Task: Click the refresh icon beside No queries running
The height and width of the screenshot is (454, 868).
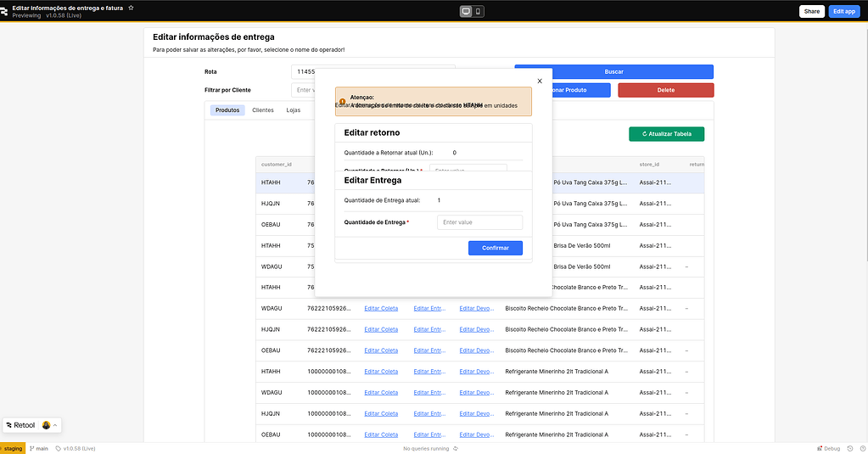Action: point(456,448)
